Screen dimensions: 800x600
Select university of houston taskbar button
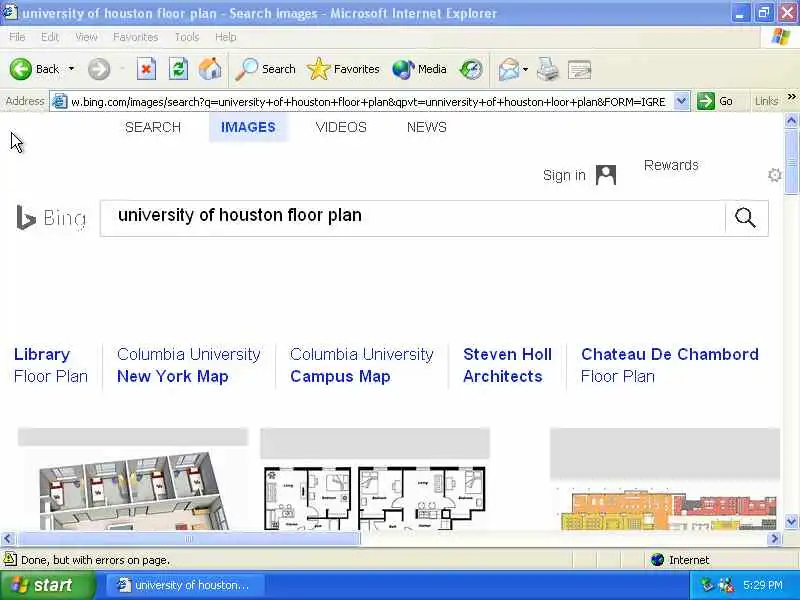click(185, 585)
